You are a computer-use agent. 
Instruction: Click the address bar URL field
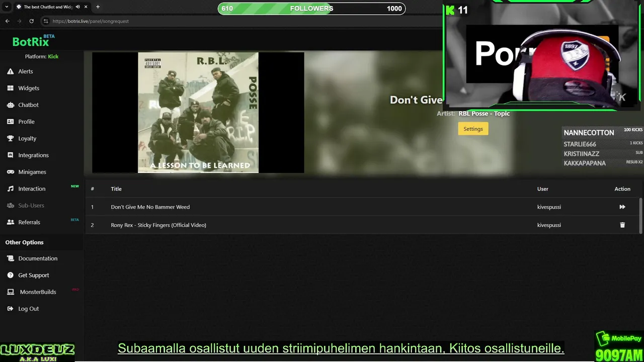91,21
